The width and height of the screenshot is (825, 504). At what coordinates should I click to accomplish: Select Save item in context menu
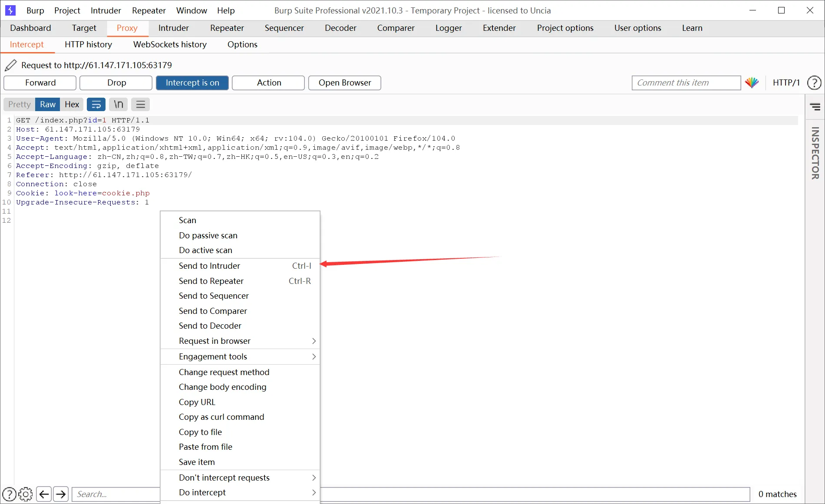click(240, 462)
